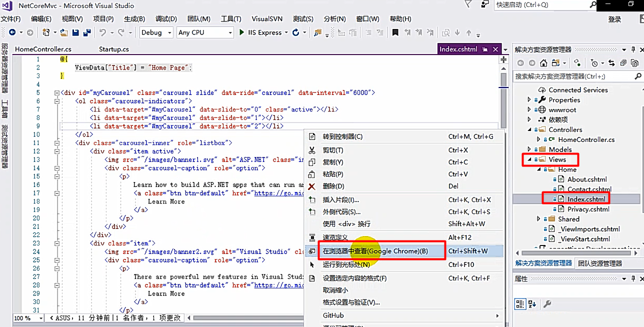The height and width of the screenshot is (327, 644).
Task: Toggle a bookmark with the bookmark icon
Action: [x=395, y=32]
